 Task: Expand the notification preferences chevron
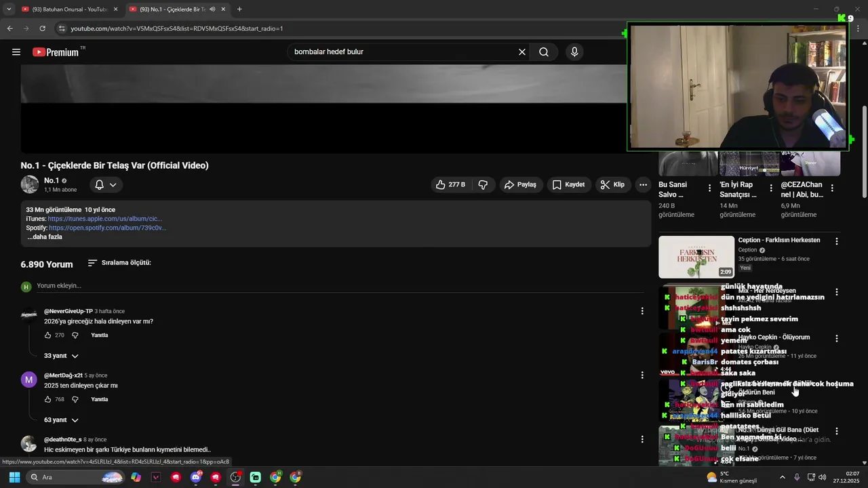tap(113, 184)
